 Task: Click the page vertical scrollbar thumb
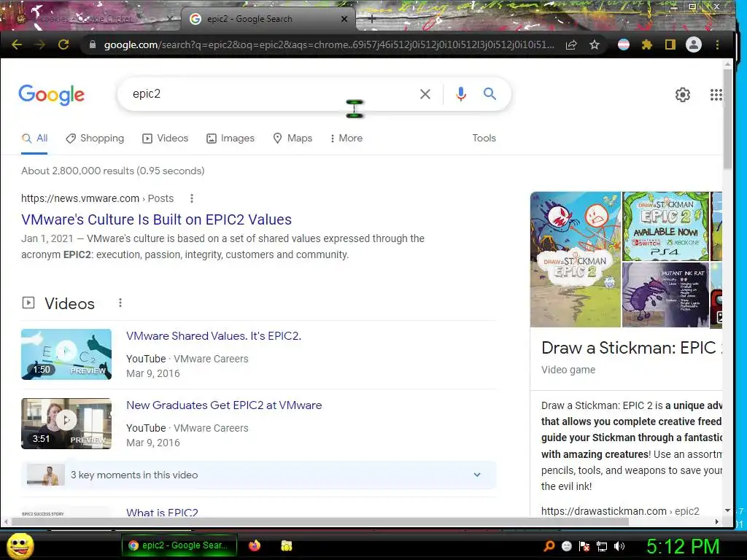(727, 119)
